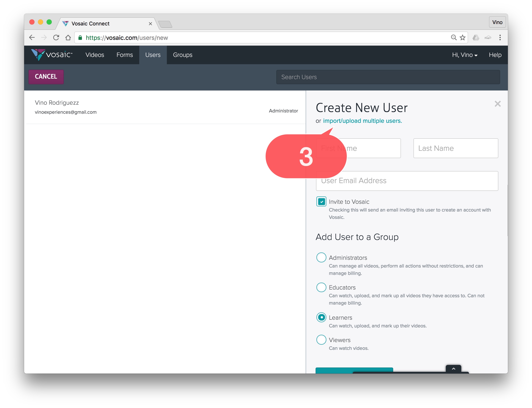This screenshot has height=408, width=532.
Task: Click the Vosaic logo
Action: pyautogui.click(x=52, y=55)
